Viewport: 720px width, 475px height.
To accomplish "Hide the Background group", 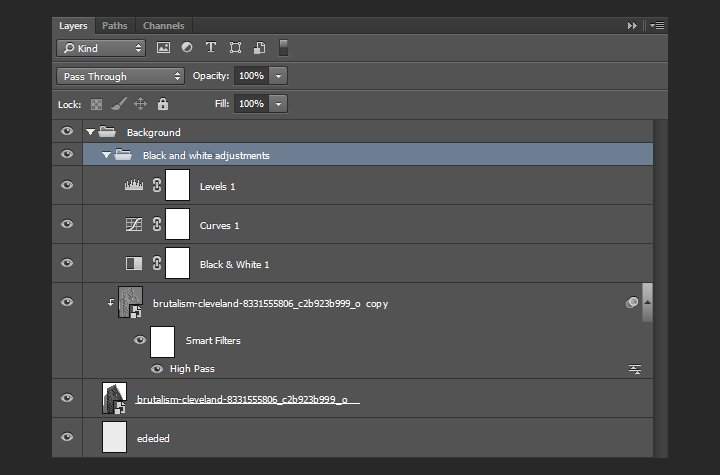I will click(x=67, y=131).
